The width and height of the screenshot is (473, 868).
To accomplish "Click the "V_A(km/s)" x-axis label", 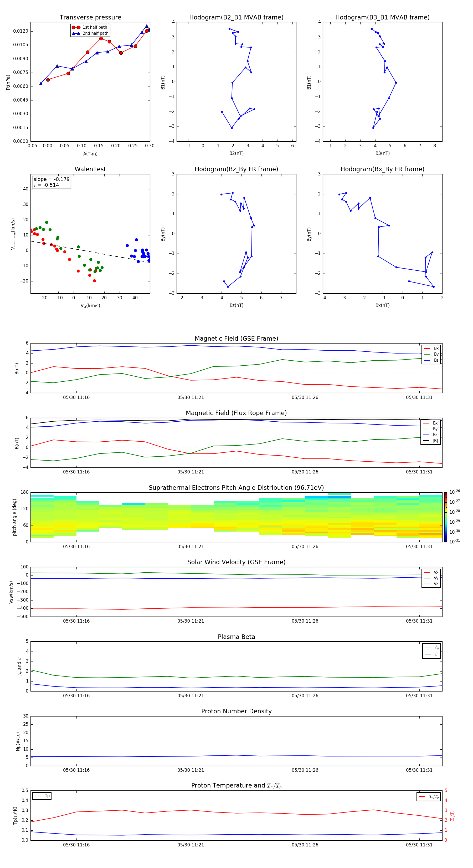I will 90,306.
